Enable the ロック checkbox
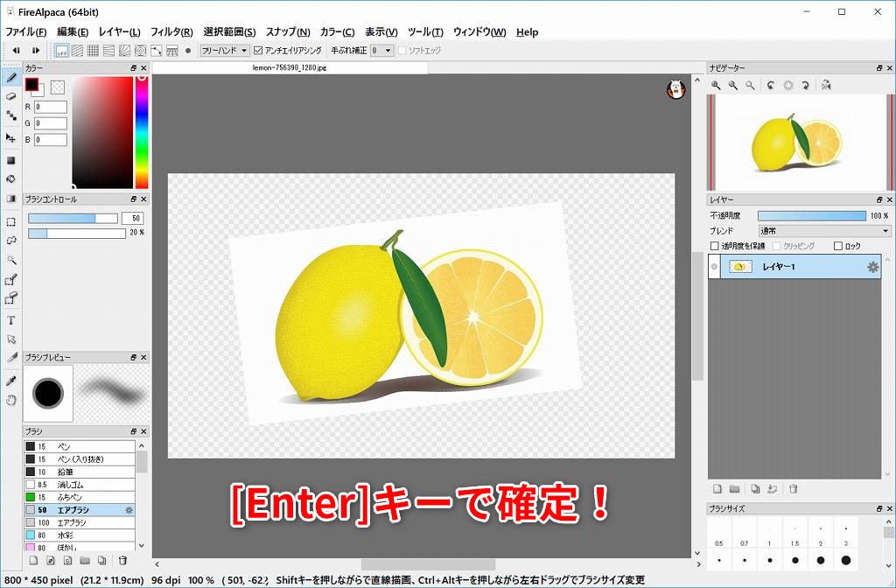This screenshot has height=588, width=896. 838,247
